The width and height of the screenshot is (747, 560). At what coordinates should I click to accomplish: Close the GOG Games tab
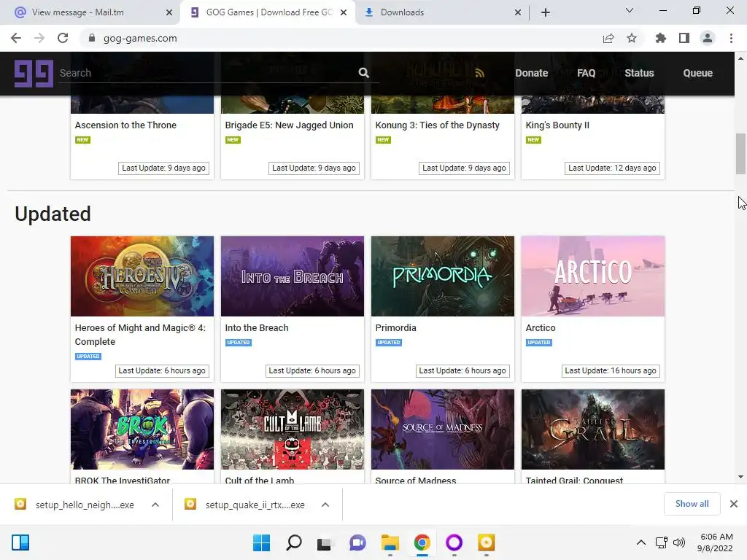[x=344, y=12]
